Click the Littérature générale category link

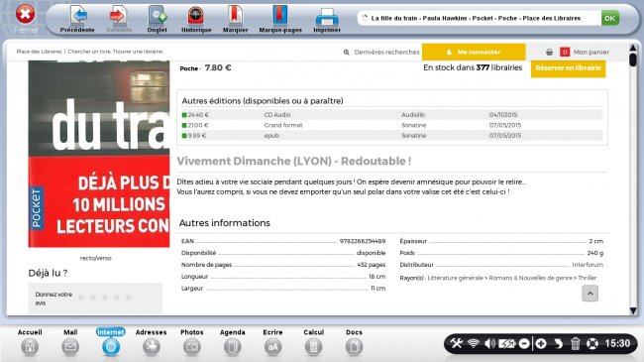pyautogui.click(x=455, y=278)
